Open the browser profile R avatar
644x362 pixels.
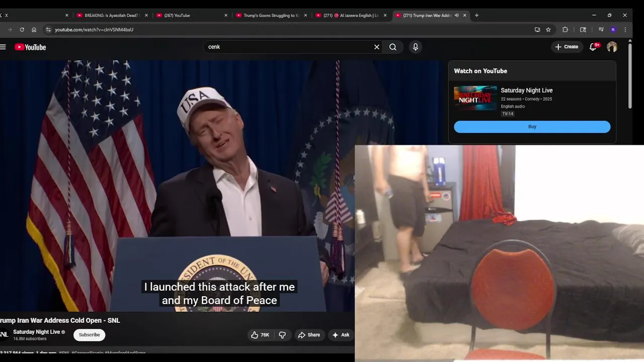point(613,30)
